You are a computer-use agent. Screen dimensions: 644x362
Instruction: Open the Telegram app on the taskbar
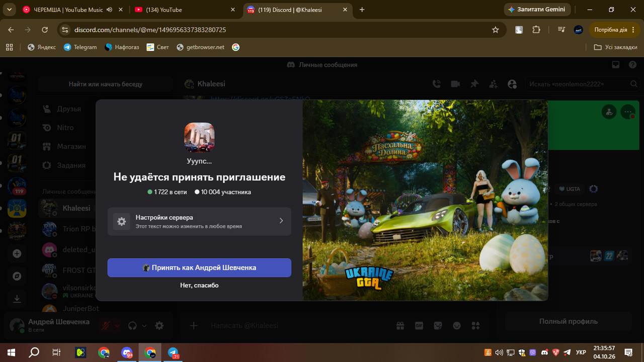click(173, 352)
